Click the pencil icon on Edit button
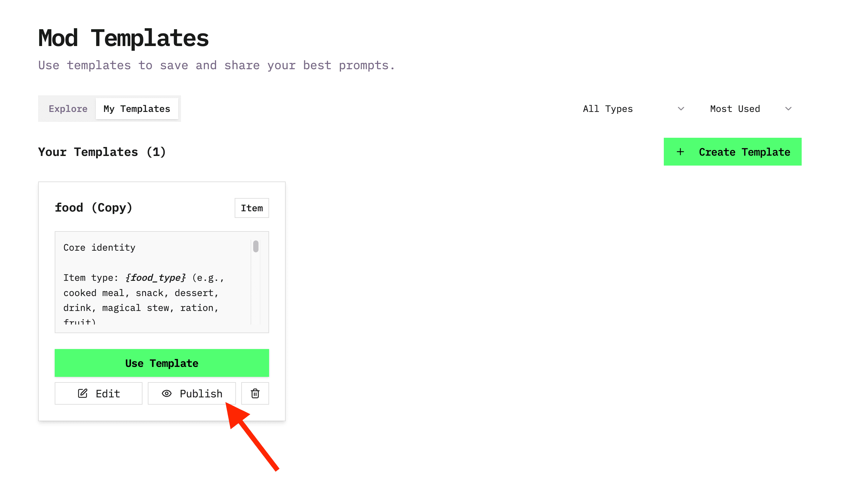The width and height of the screenshot is (859, 504). click(83, 393)
